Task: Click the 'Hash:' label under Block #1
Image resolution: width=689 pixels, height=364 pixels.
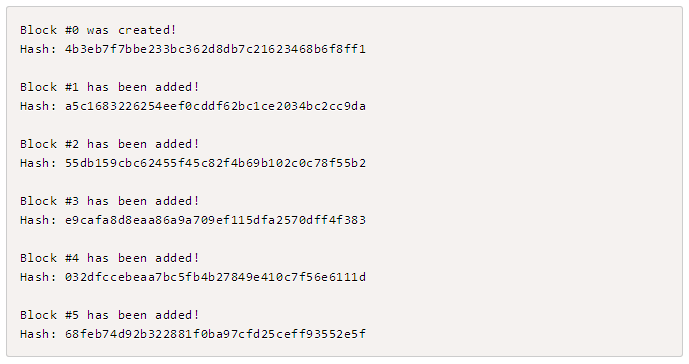Action: [x=39, y=106]
